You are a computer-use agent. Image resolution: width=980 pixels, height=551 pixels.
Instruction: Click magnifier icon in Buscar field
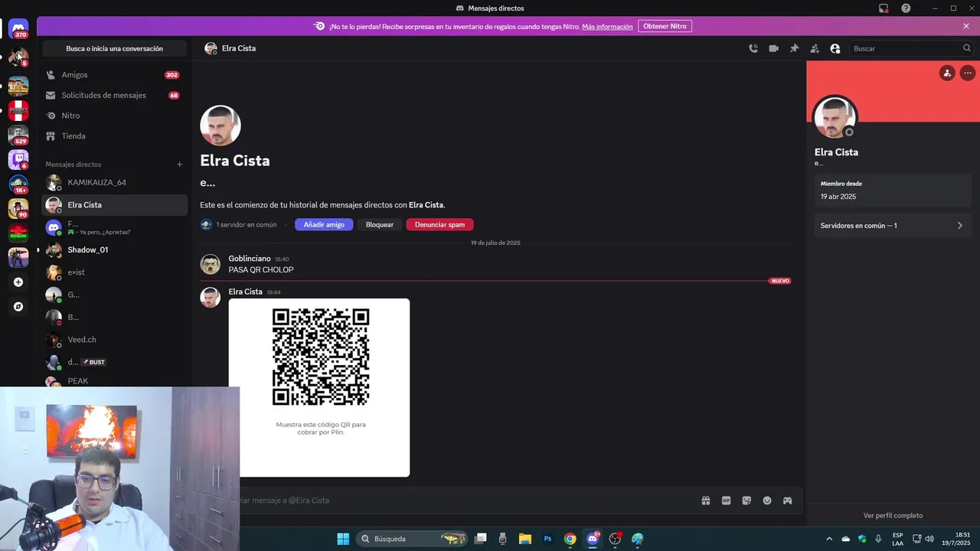pos(967,48)
